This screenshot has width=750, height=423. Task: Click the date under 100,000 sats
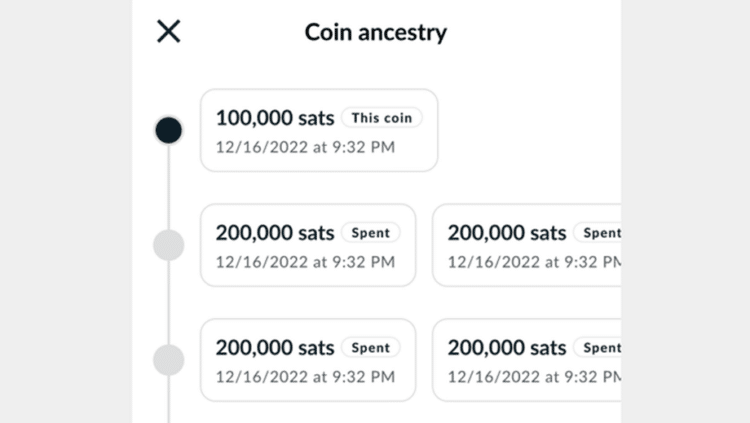coord(305,147)
